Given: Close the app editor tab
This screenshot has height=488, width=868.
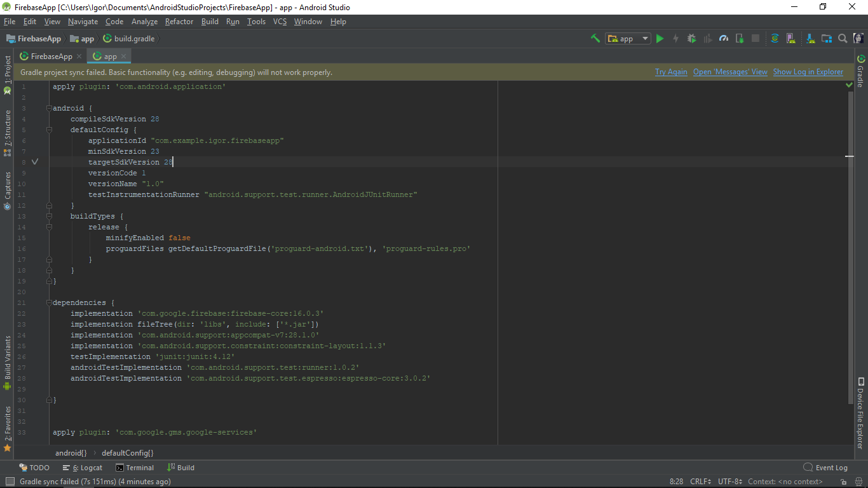Looking at the screenshot, I should coord(124,57).
